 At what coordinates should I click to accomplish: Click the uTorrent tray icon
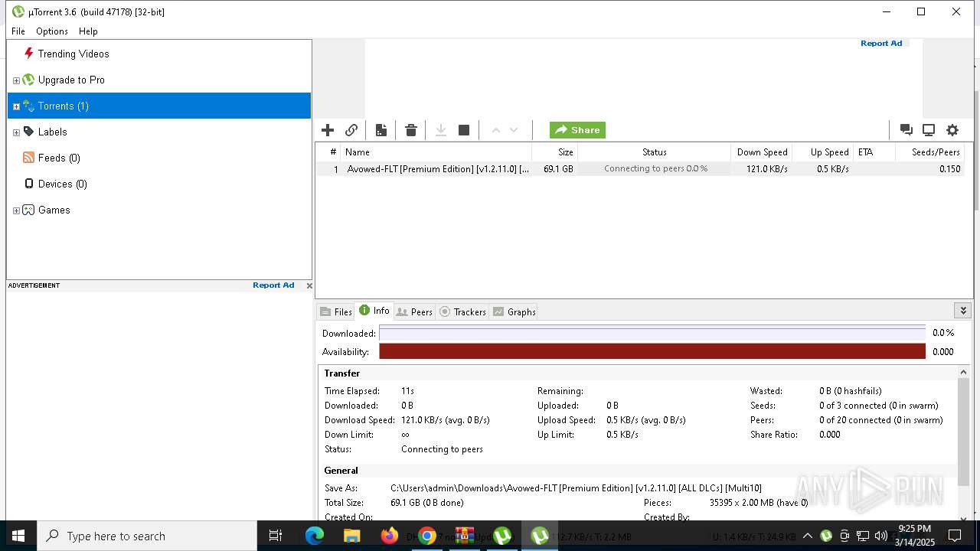pos(826,536)
